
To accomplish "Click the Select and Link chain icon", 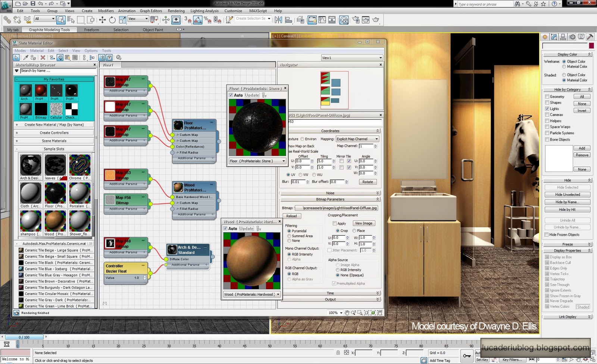I will point(7,19).
